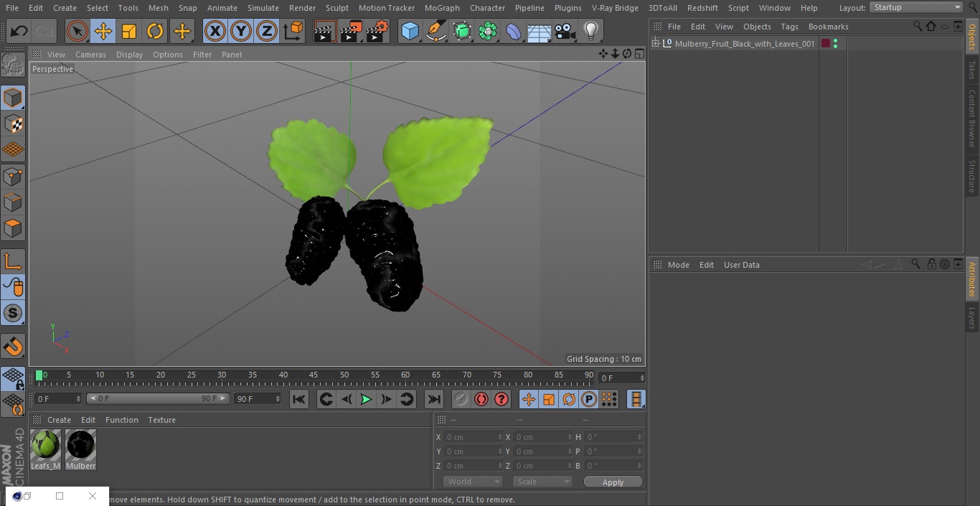Viewport: 980px width, 506px height.
Task: Toggle Scale keyframe recording
Action: (x=549, y=399)
